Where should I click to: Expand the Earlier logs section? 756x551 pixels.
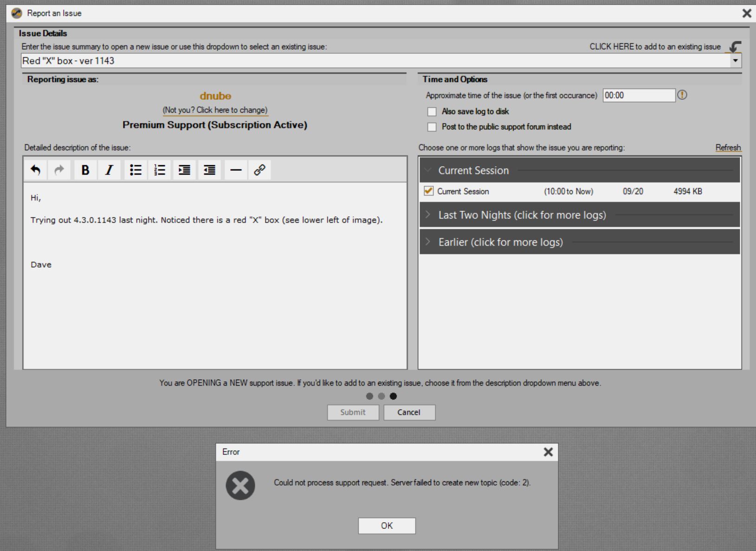[x=580, y=242]
